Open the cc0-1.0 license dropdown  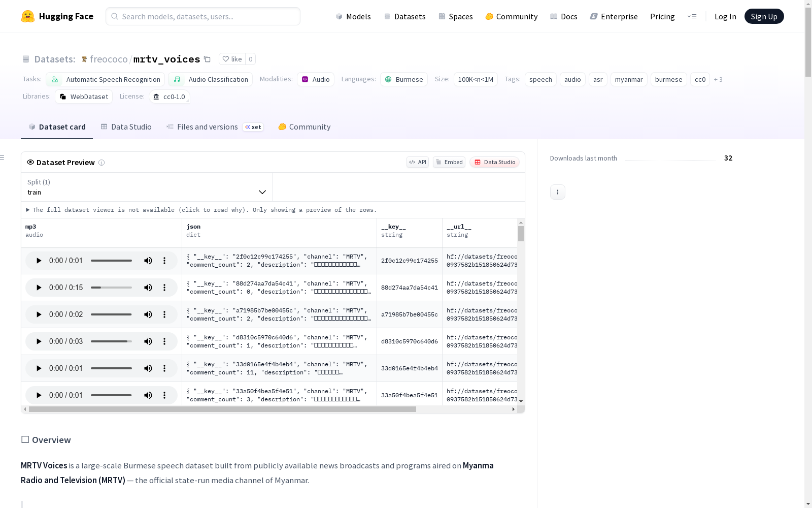[x=170, y=97]
